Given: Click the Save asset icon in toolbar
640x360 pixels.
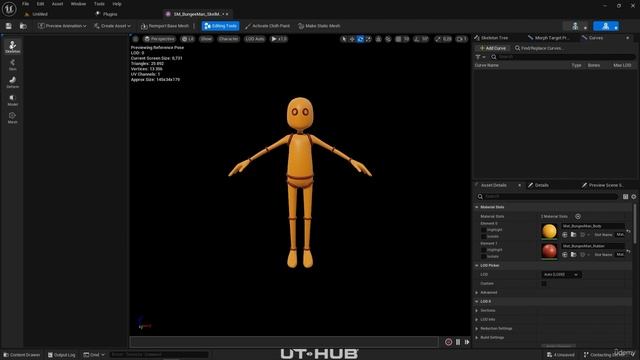Looking at the screenshot, I should (x=9, y=26).
